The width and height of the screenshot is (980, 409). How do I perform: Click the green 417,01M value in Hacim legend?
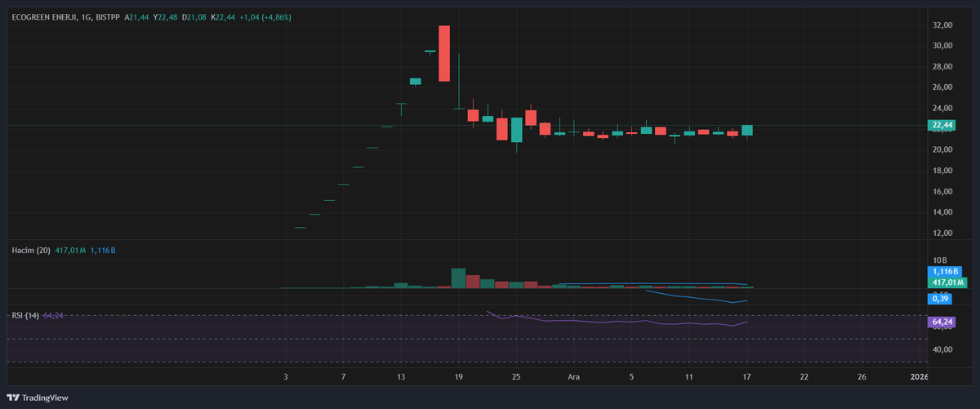(69, 250)
